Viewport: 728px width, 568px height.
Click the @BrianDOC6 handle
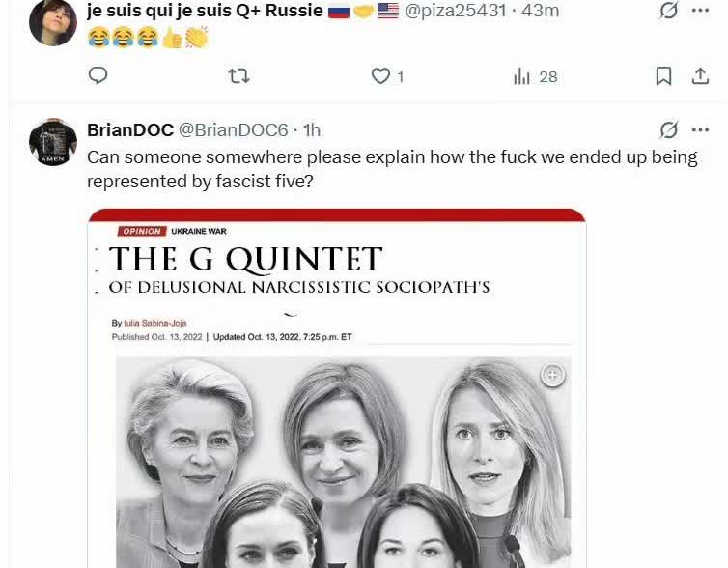click(233, 130)
